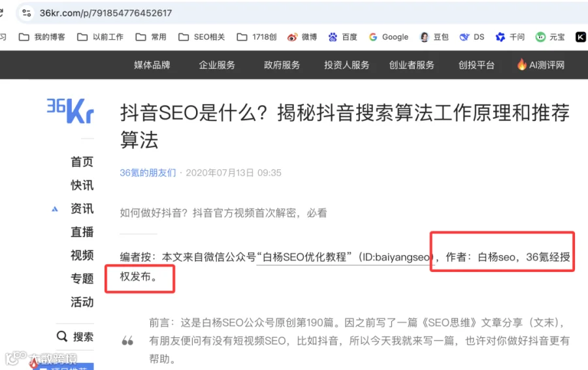This screenshot has height=370, width=588.
Task: Go to 快讯 in the sidebar
Action: coord(82,185)
